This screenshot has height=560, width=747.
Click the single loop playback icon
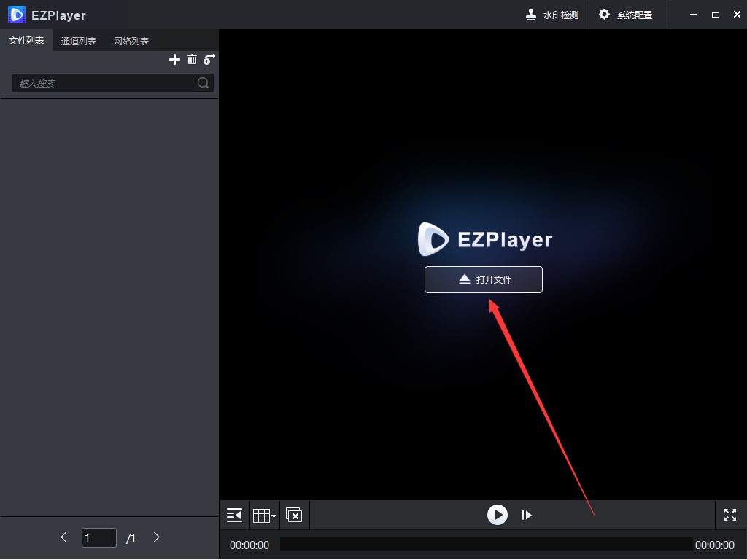click(209, 59)
